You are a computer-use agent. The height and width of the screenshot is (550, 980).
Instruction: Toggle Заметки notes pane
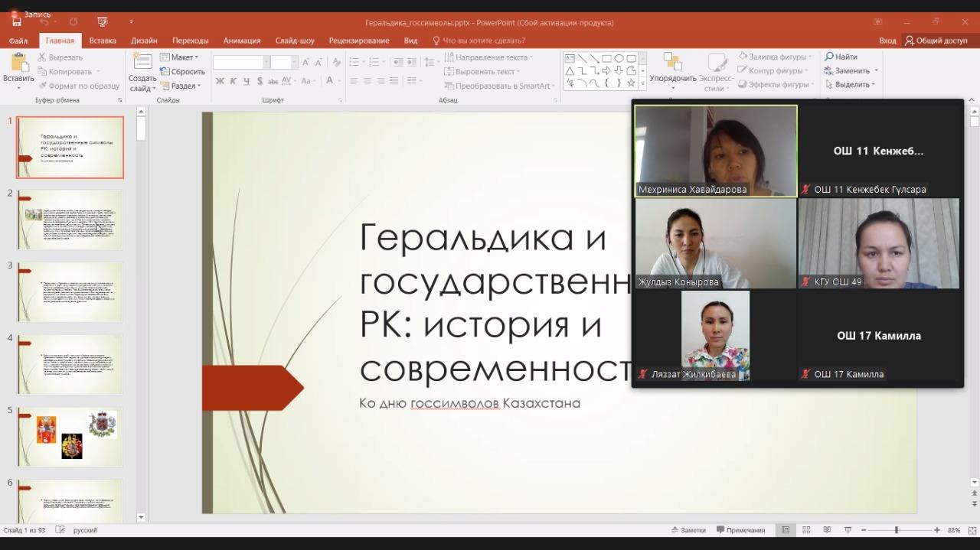click(x=688, y=530)
